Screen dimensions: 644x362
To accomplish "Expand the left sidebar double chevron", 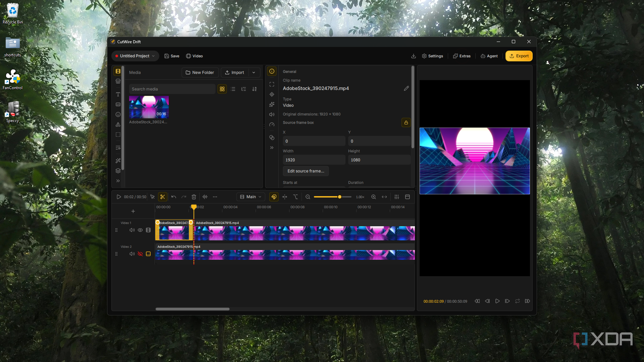I will coord(118,181).
